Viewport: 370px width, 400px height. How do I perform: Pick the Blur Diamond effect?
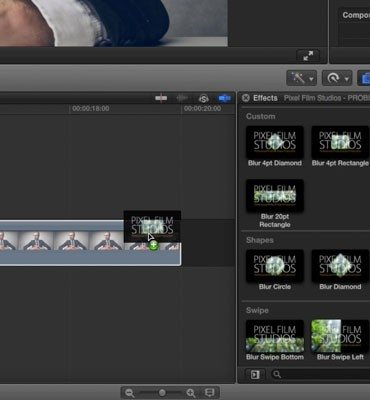(x=340, y=270)
